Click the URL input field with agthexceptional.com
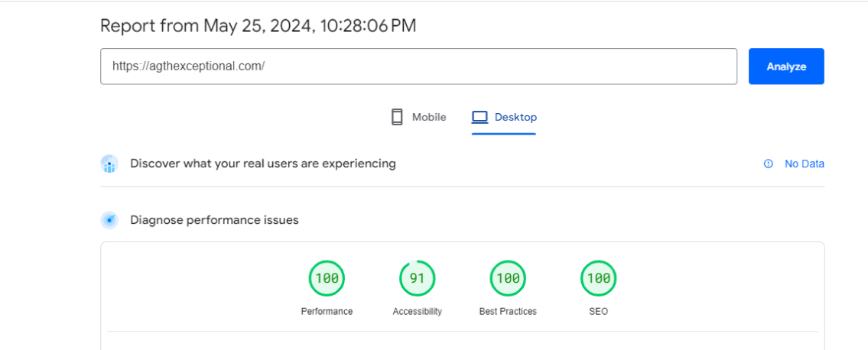 click(x=418, y=66)
